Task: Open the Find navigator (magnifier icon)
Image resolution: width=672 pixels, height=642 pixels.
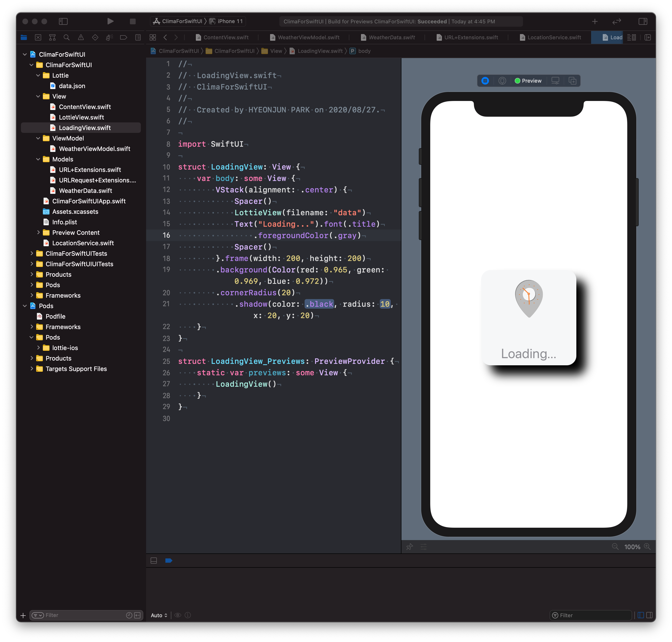Action: [x=67, y=38]
